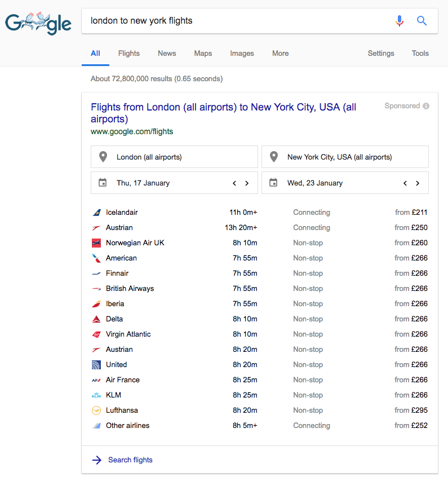Click the About 72,800,000 results text

157,79
